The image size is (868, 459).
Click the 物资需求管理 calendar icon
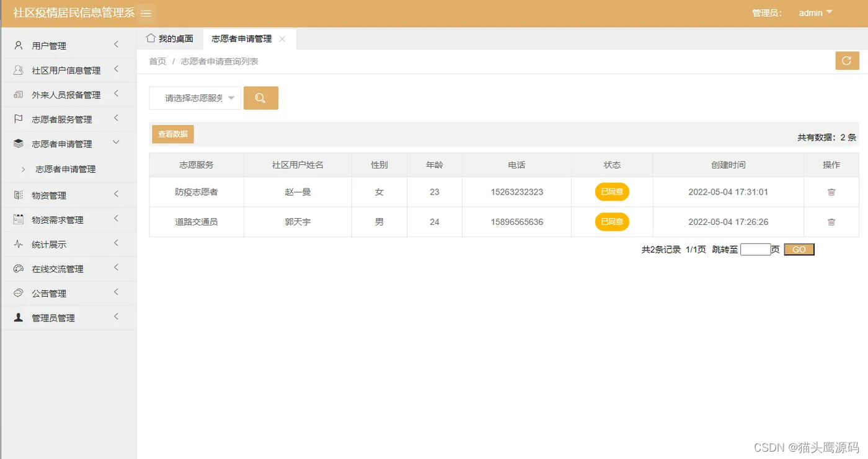click(x=19, y=219)
